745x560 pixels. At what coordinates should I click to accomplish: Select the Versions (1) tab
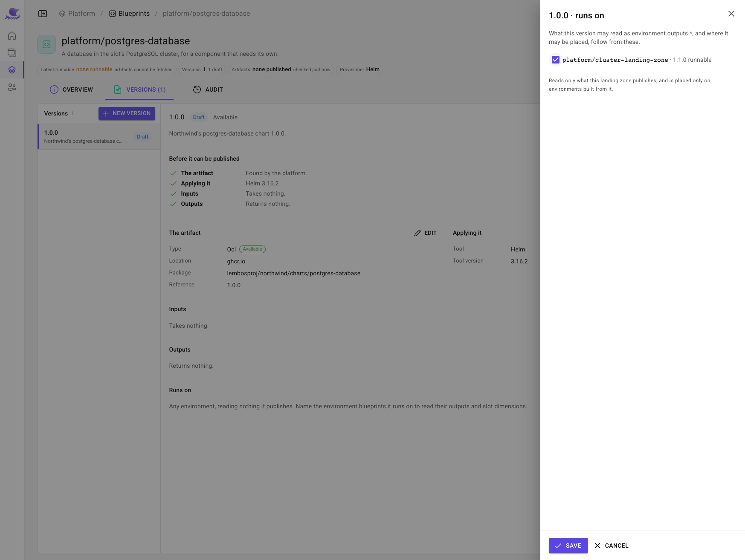click(x=139, y=89)
